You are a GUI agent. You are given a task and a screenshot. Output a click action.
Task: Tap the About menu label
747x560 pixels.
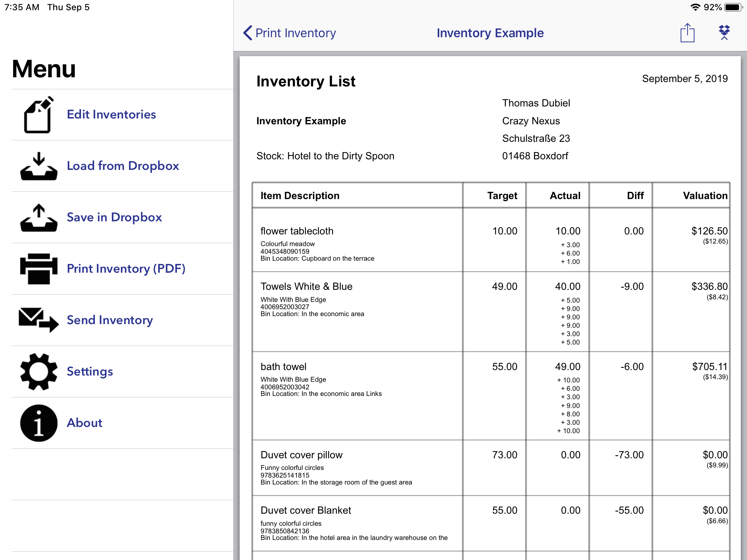tap(84, 423)
